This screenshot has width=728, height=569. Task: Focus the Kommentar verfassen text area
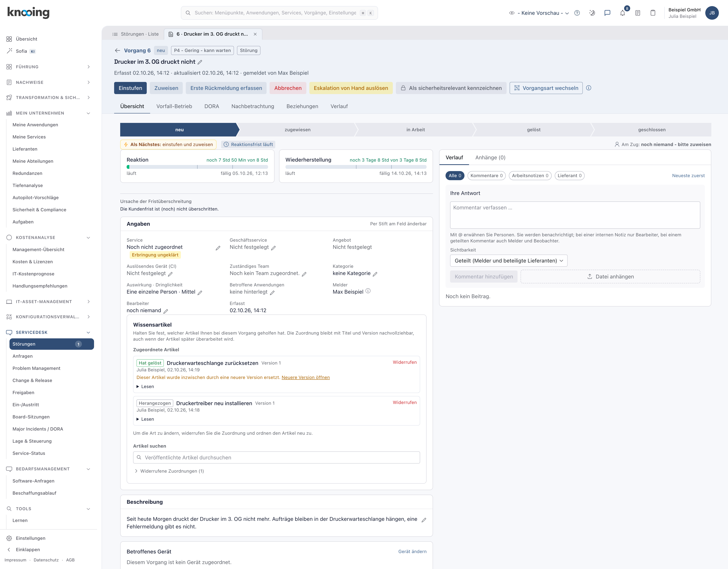pyautogui.click(x=575, y=215)
